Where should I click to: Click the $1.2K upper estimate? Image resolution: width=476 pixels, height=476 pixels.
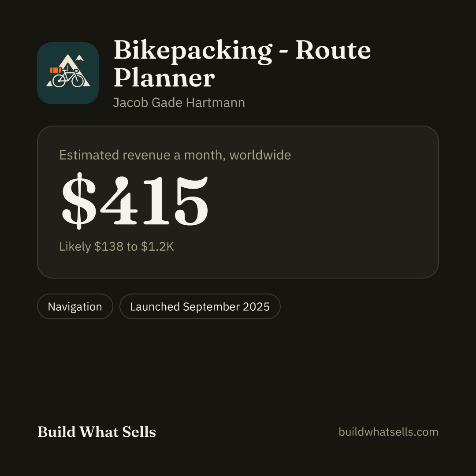point(157,246)
